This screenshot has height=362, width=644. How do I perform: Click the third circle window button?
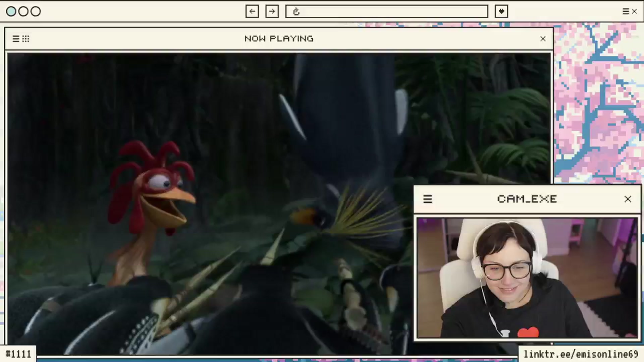[36, 11]
